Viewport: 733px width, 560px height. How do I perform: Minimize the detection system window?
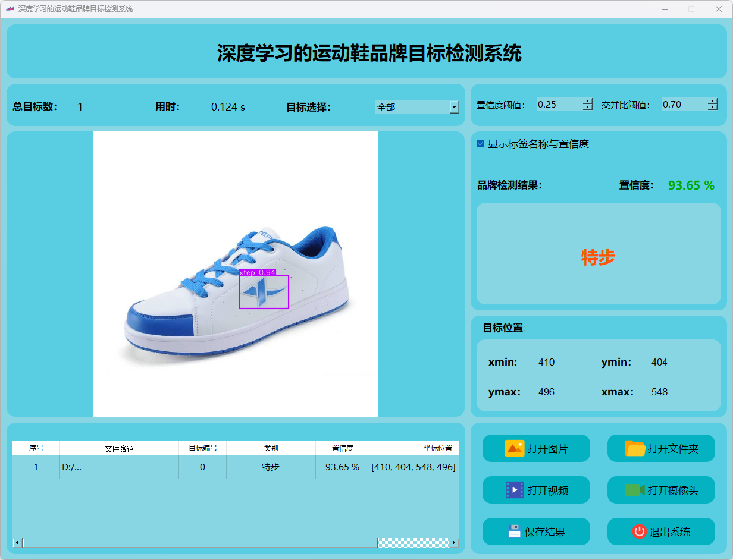click(x=664, y=9)
